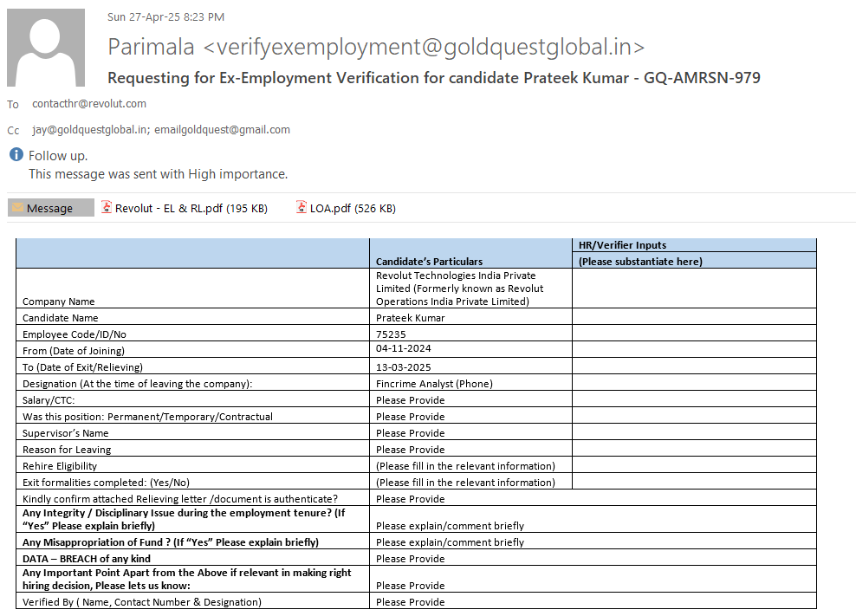Open the LOA.pdf attachment

pos(352,208)
